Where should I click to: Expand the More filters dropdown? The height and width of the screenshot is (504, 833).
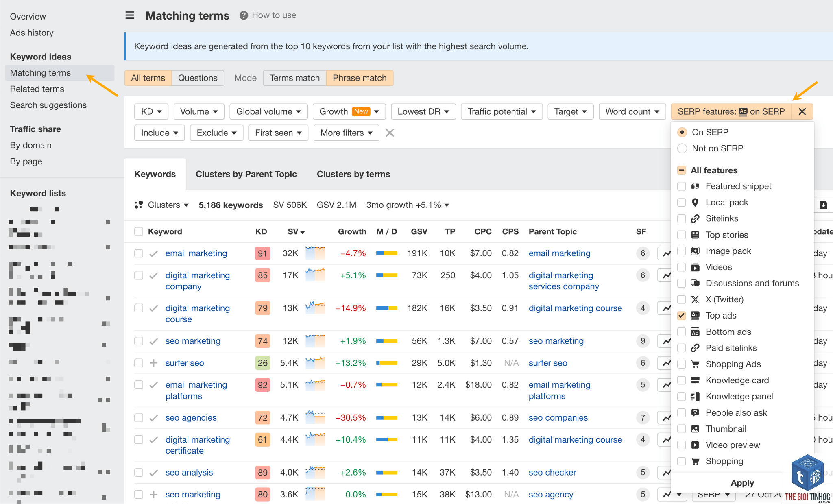tap(346, 133)
